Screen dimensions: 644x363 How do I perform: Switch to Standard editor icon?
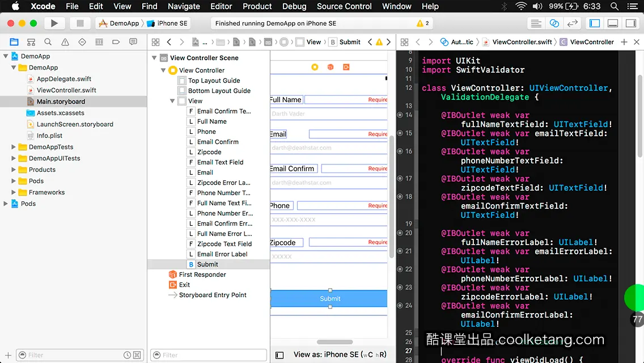point(536,23)
